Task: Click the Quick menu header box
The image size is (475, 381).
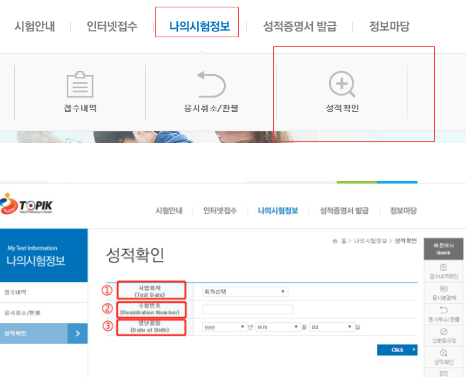Action: 443,249
